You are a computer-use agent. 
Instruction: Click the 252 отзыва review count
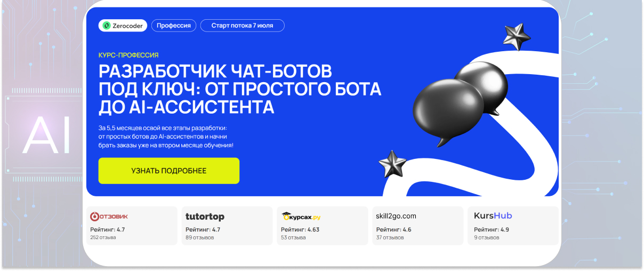[x=103, y=237]
